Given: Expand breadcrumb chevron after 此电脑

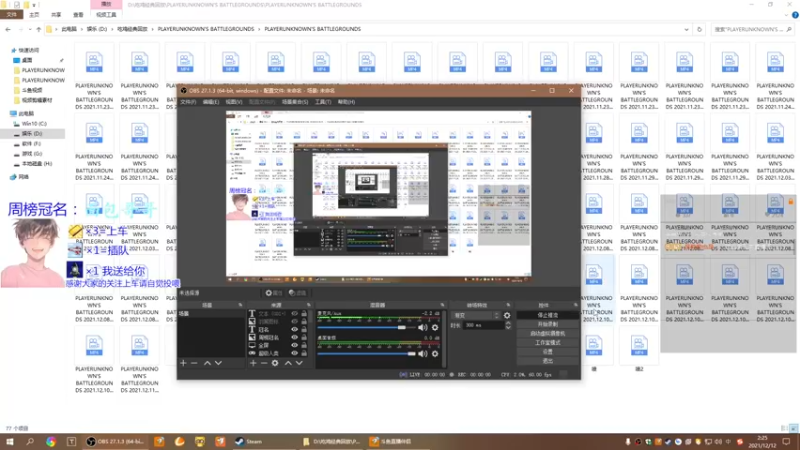Looking at the screenshot, I should pos(82,29).
